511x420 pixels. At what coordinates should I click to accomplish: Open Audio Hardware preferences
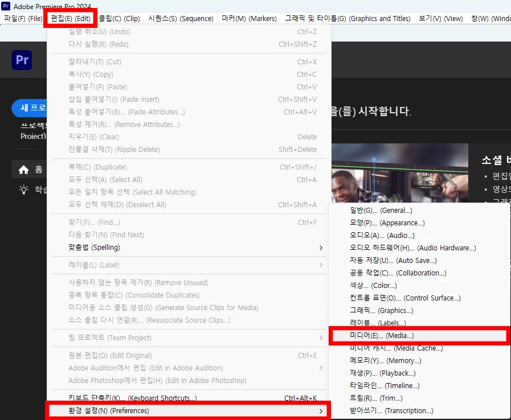[419, 248]
